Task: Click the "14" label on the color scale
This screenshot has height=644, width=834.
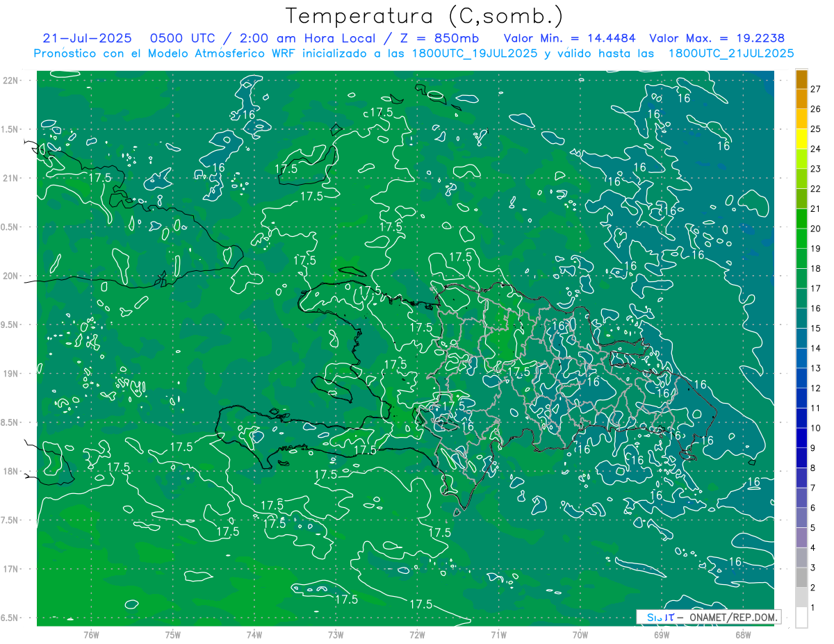Action: coord(815,348)
